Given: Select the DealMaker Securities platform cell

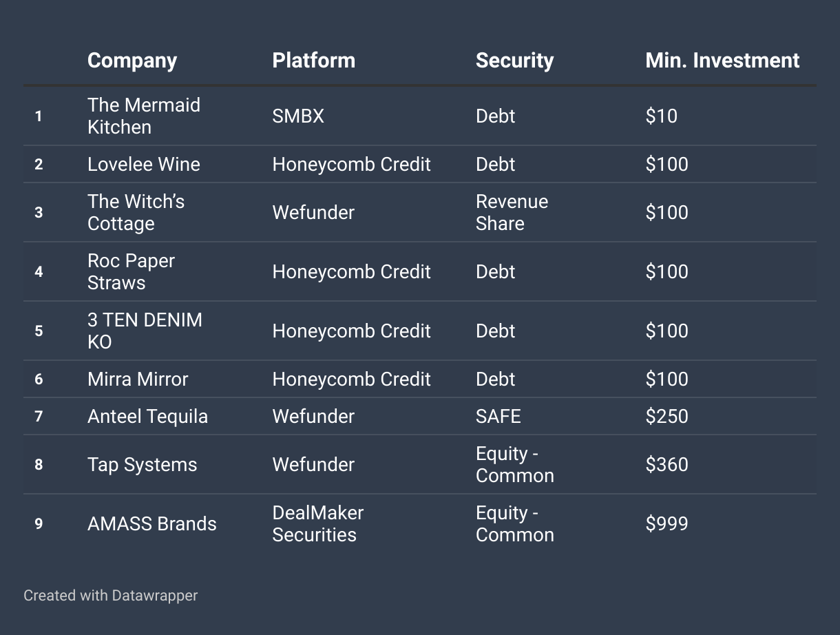Looking at the screenshot, I should [318, 523].
